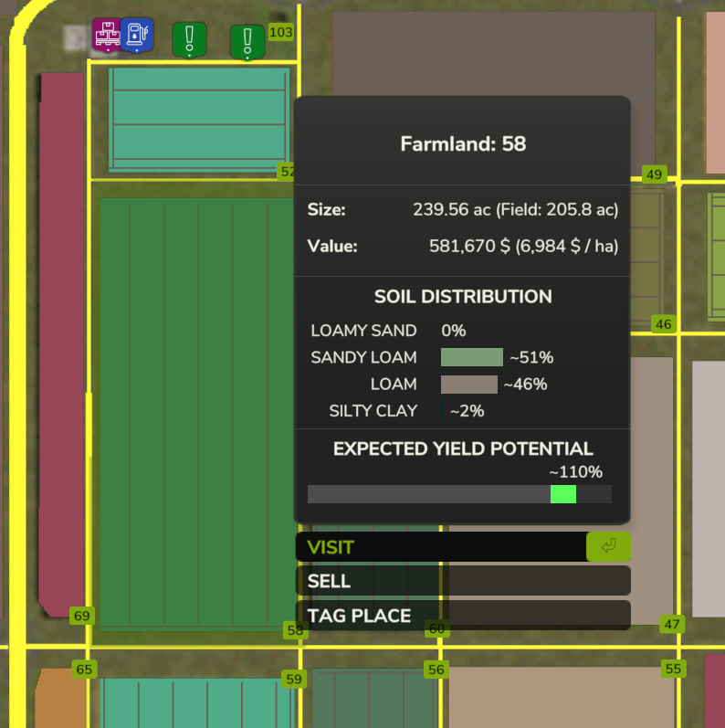Choose SELL from the farmland menu

(463, 581)
